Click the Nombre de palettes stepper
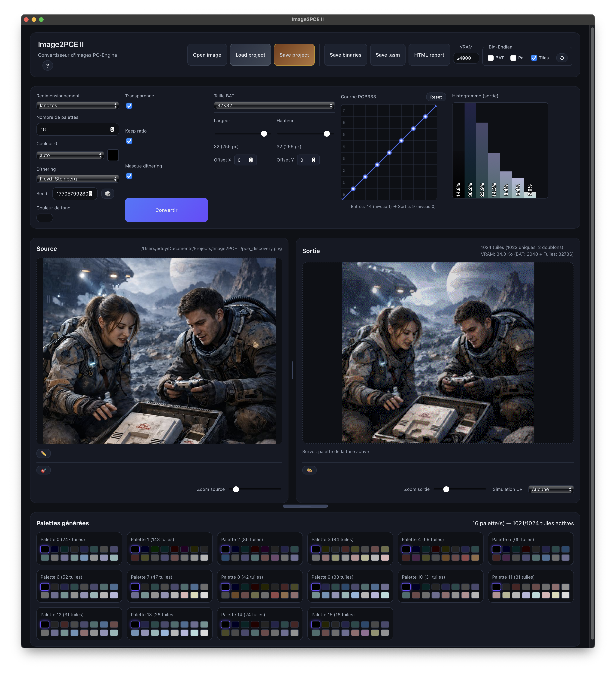 point(112,130)
